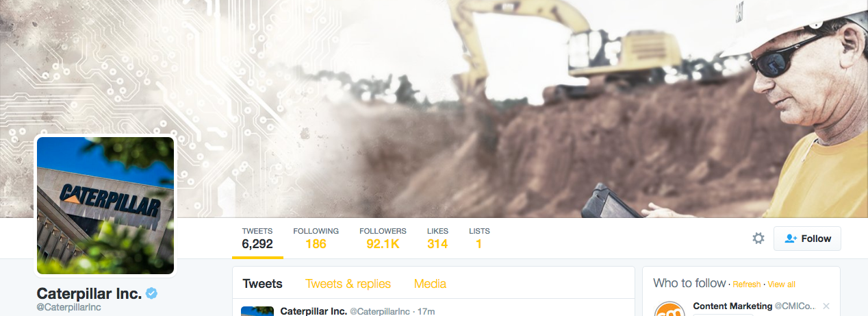Click the tweet author avatar thumbnail

(257, 311)
